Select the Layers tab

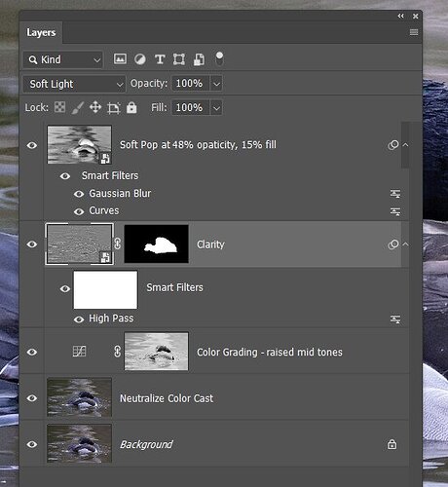coord(41,32)
